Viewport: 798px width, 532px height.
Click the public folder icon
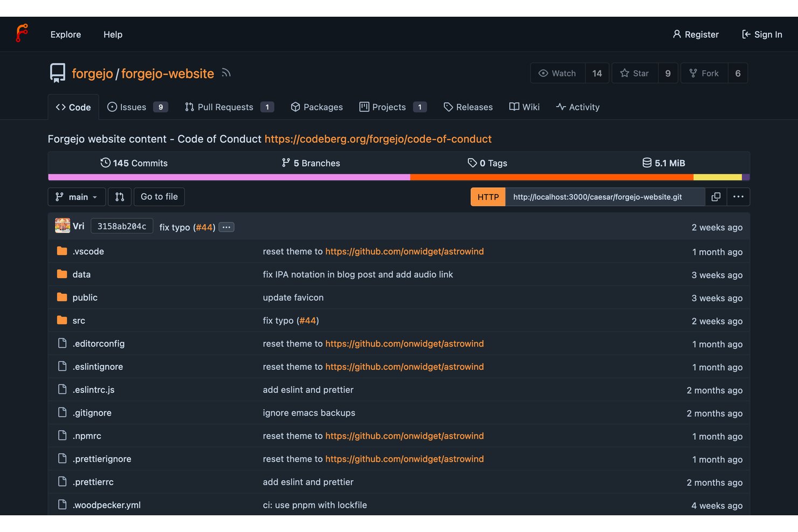coord(62,297)
